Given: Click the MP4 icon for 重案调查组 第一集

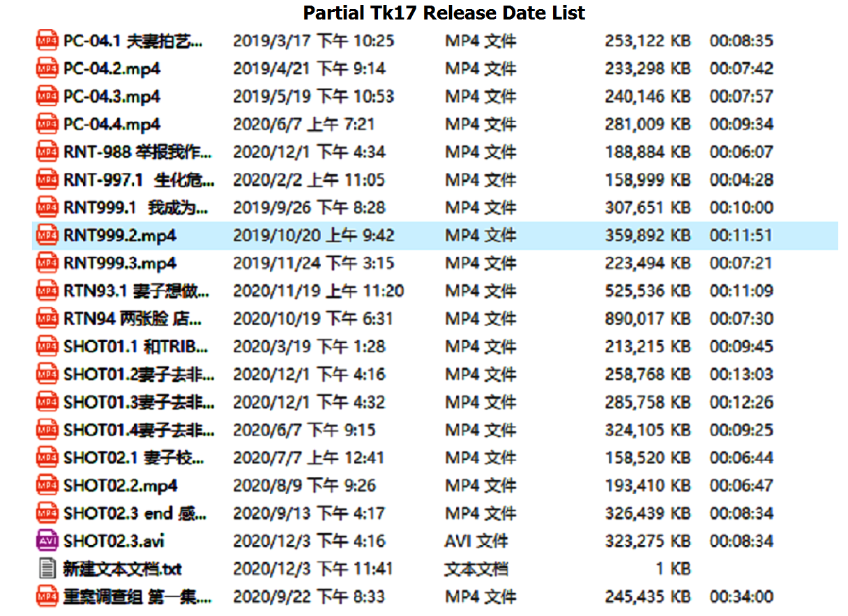Looking at the screenshot, I should 46,596.
